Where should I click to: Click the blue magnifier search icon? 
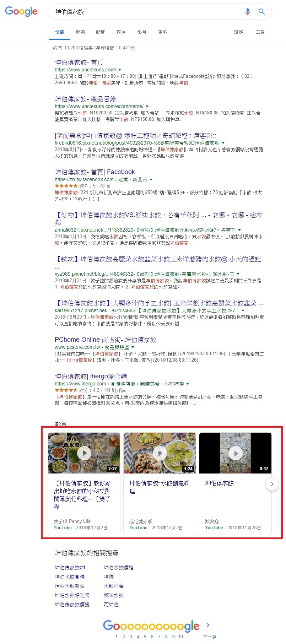click(x=262, y=12)
